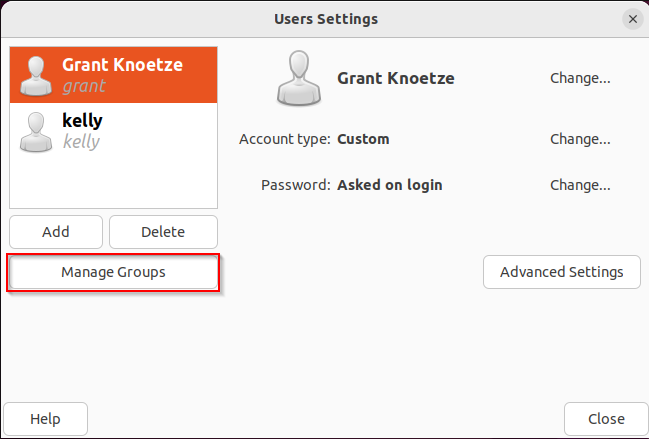
Task: Click the Users Settings title bar
Action: [326, 19]
